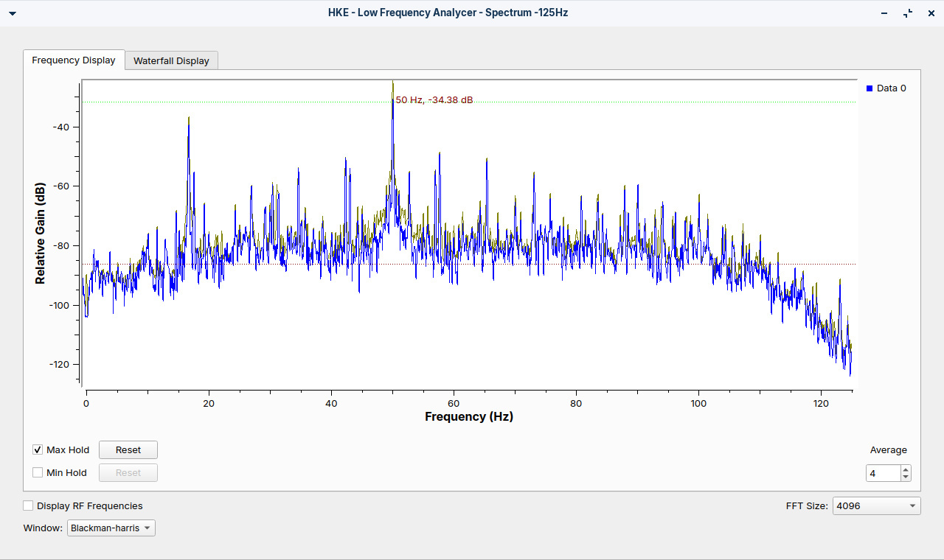Select the Frequency Display tab
Screen dimensions: 944x560
coord(73,60)
